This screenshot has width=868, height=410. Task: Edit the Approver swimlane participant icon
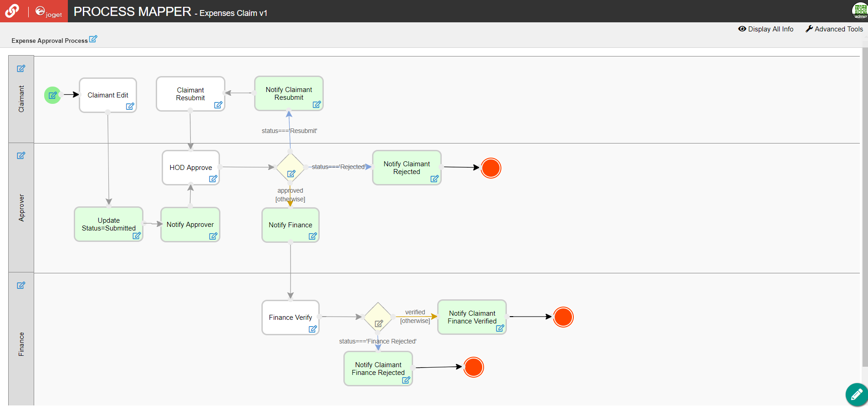click(x=21, y=156)
